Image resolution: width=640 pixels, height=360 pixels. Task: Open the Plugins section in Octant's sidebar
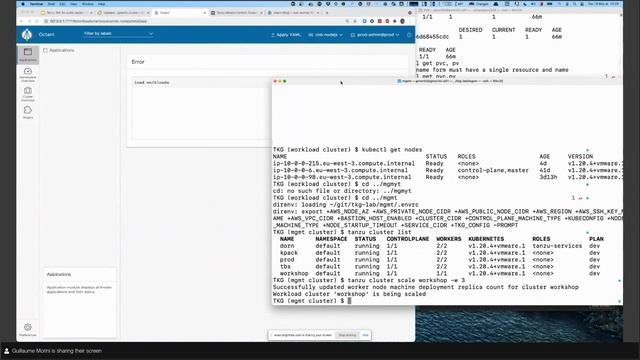click(x=28, y=112)
